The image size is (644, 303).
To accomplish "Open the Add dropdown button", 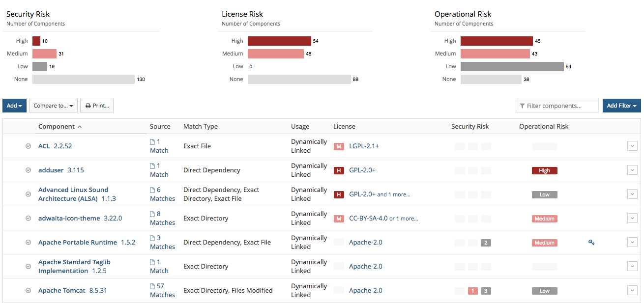I will pyautogui.click(x=14, y=106).
